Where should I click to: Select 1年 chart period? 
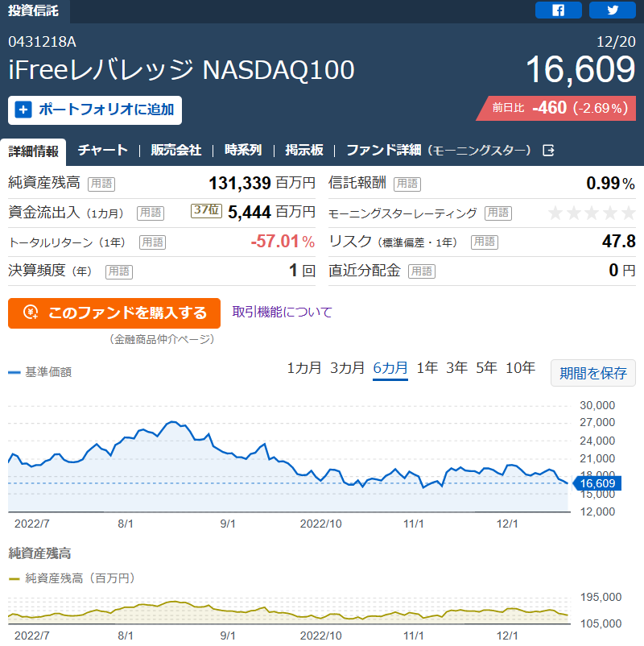(427, 368)
